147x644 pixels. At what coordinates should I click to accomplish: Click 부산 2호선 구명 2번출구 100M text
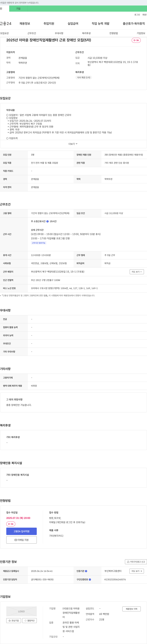45,280
